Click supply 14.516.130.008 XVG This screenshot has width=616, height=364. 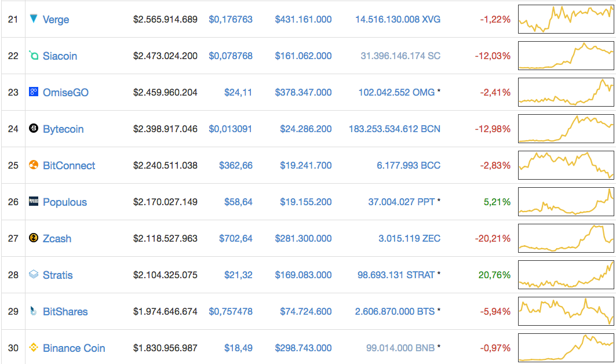coord(398,19)
